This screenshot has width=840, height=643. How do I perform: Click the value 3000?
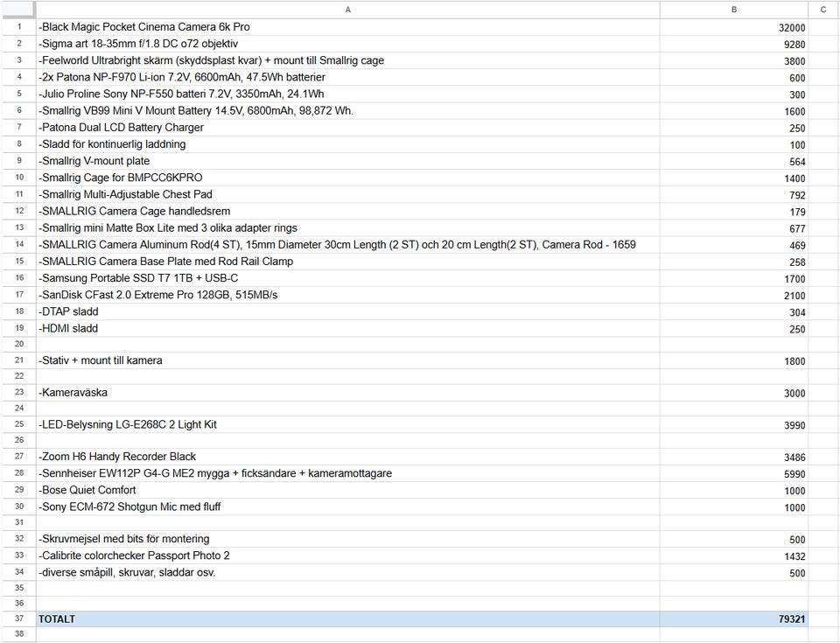(794, 394)
